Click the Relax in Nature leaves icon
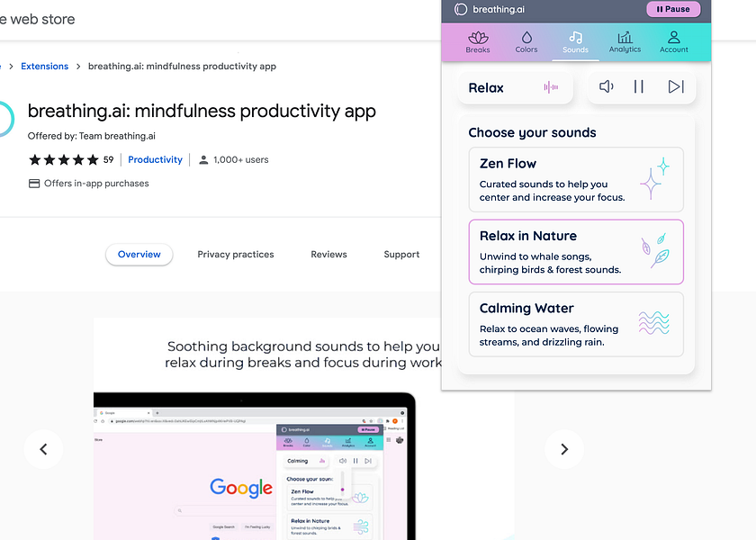 click(x=655, y=250)
